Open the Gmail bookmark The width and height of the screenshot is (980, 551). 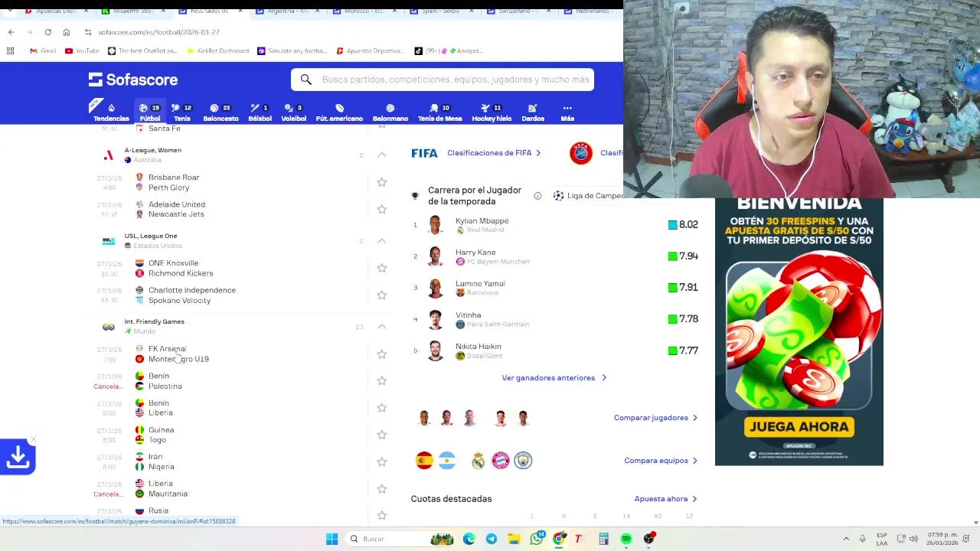[x=43, y=51]
